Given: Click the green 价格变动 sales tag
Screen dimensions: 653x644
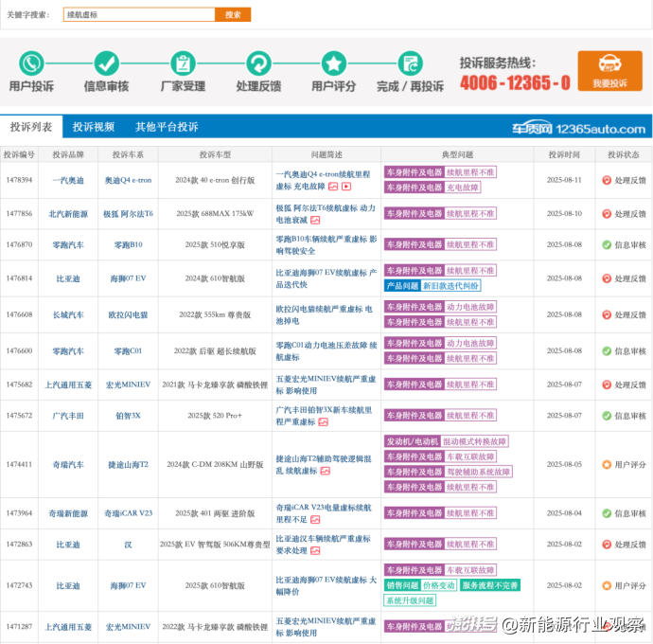Looking at the screenshot, I should pyautogui.click(x=438, y=585).
